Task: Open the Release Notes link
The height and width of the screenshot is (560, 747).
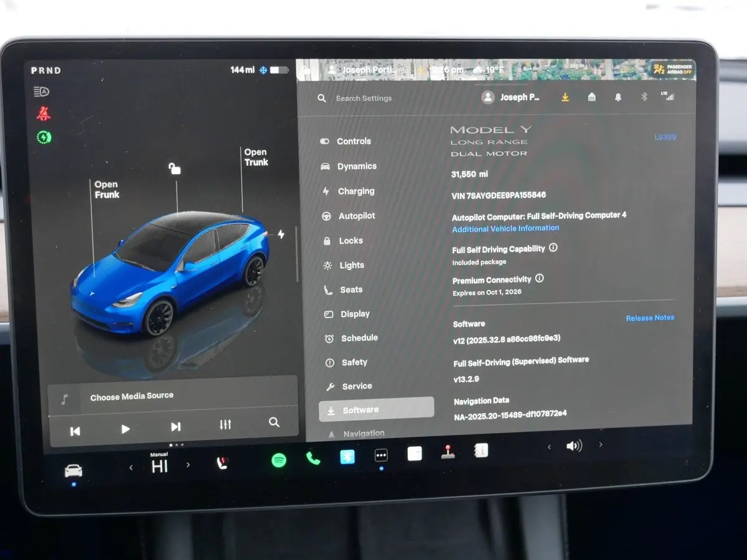Action: tap(650, 318)
